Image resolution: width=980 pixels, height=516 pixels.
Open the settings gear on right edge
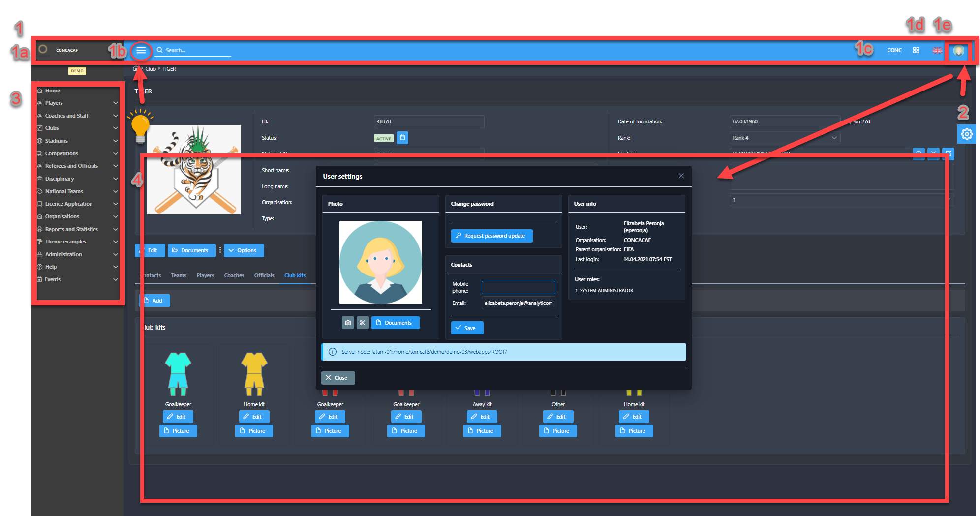(966, 134)
